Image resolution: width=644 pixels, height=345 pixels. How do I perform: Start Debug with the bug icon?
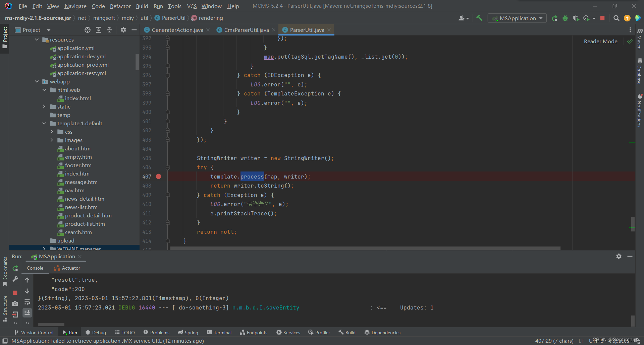click(x=565, y=18)
